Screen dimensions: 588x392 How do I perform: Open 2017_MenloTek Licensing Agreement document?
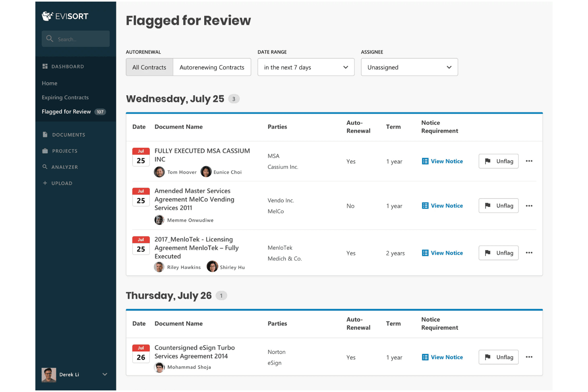(197, 248)
